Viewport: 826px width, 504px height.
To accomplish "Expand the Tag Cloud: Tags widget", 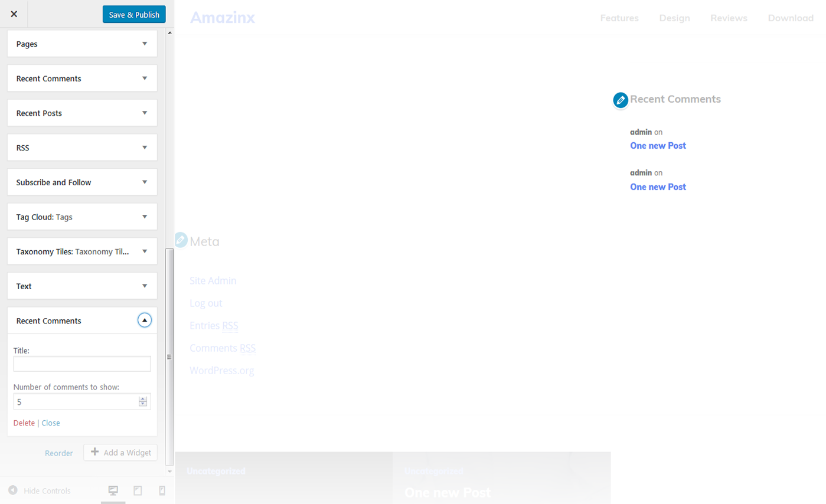I will coord(145,217).
